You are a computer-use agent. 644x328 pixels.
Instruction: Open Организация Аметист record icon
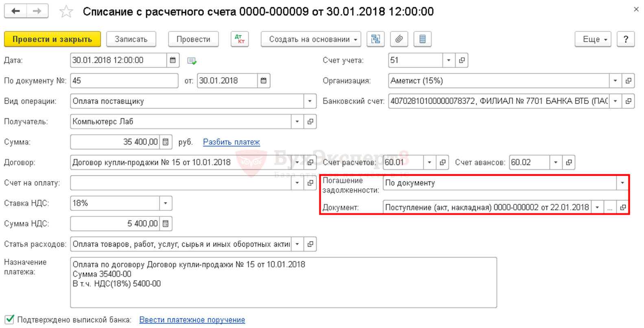coord(629,81)
